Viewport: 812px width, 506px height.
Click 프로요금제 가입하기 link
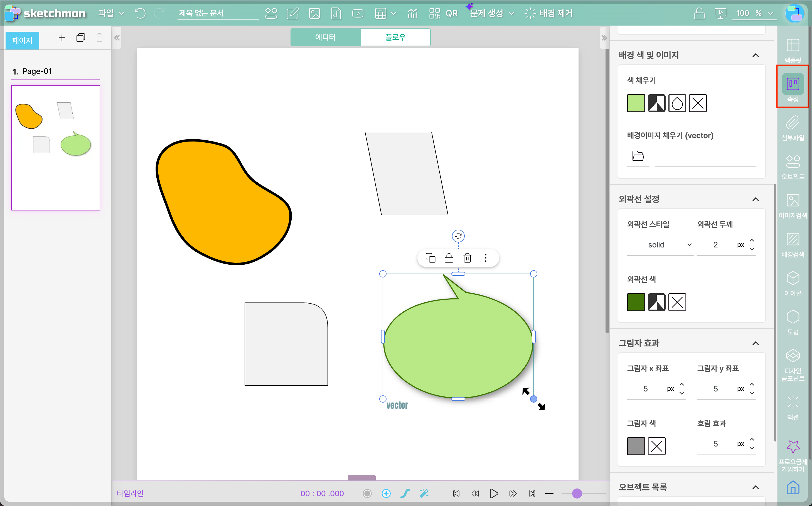tap(792, 457)
